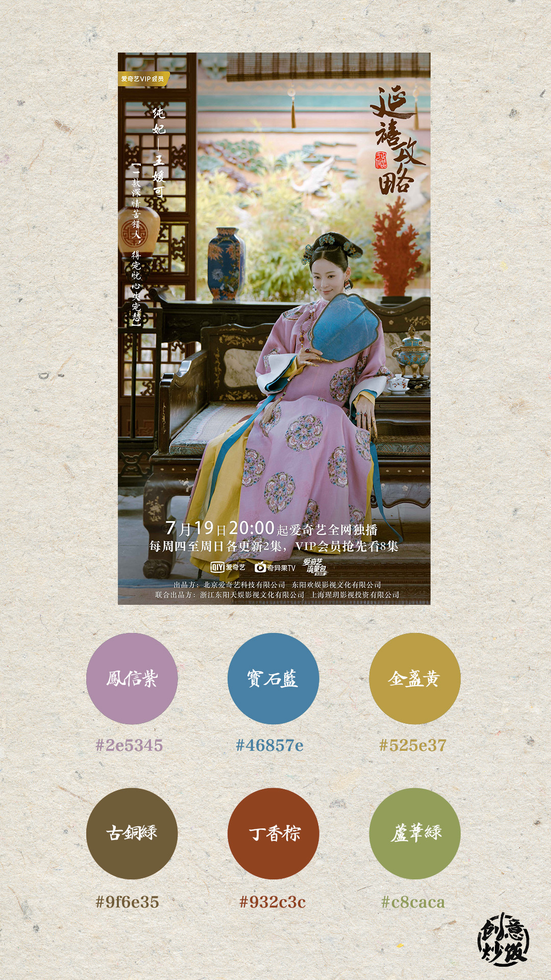Viewport: 551px width, 980px height.
Task: Pick the golden 金盏黄 color circle
Action: [x=415, y=678]
